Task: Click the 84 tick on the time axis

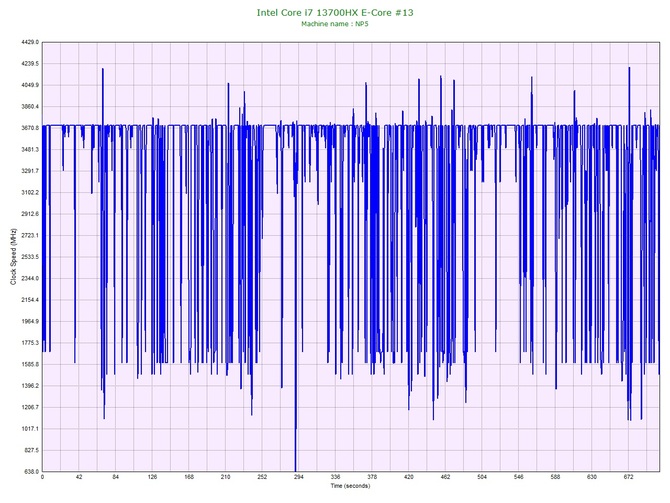Action: click(x=115, y=477)
